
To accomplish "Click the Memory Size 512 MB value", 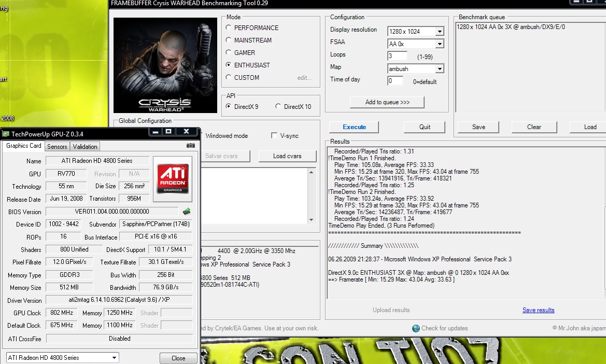I will pos(69,287).
